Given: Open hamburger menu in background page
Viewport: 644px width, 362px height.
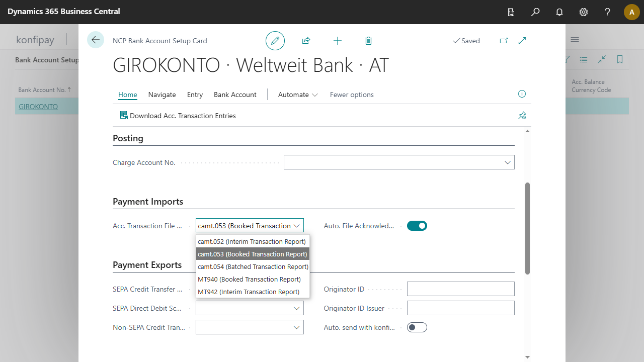Looking at the screenshot, I should [575, 39].
